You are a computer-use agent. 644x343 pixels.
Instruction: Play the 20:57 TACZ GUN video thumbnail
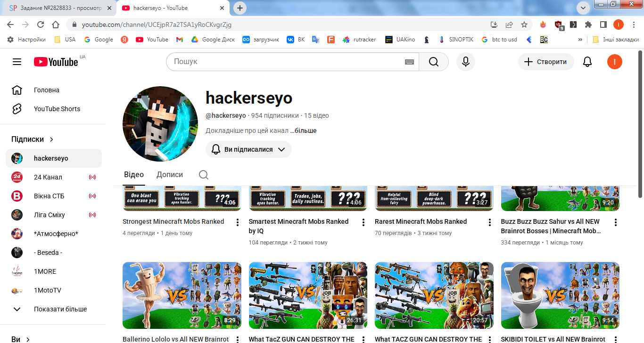coord(434,295)
